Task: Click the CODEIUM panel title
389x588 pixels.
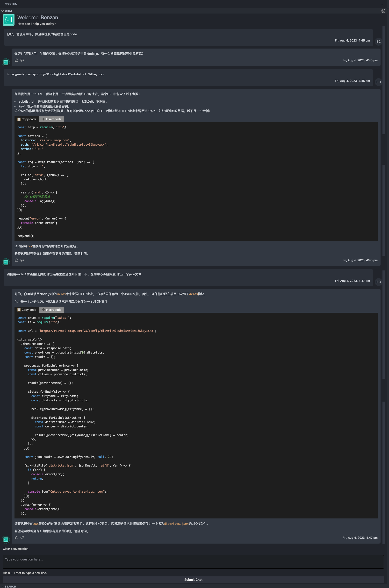Action: tap(11, 4)
